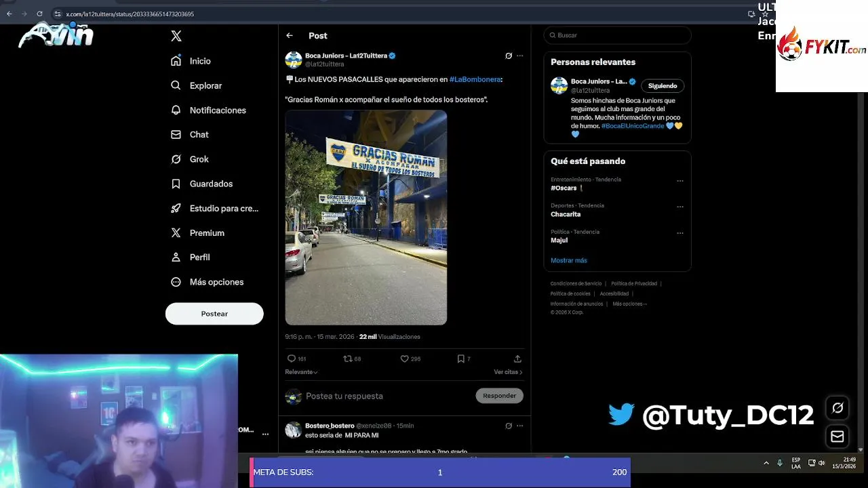
Task: Click the Responder button
Action: [x=500, y=396]
